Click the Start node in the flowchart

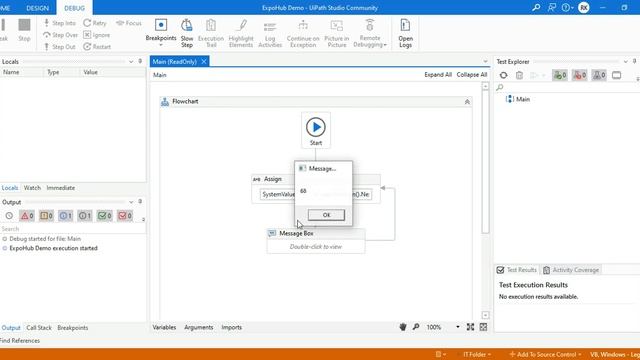pyautogui.click(x=316, y=130)
